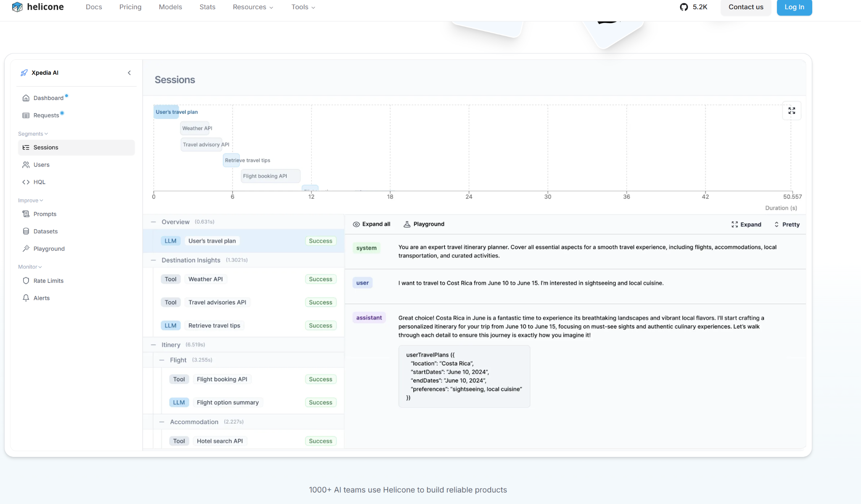Open the Models nav item
Image resolution: width=861 pixels, height=504 pixels.
tap(170, 7)
